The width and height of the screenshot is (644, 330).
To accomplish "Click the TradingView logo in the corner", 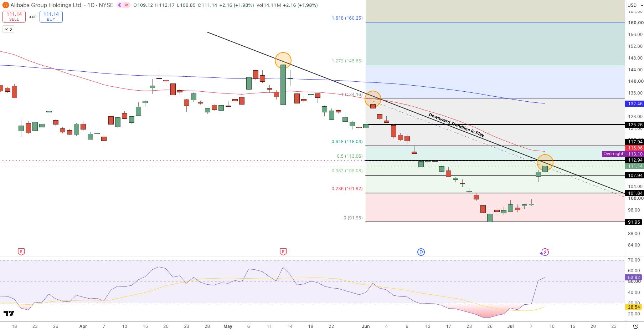I will pos(9,313).
